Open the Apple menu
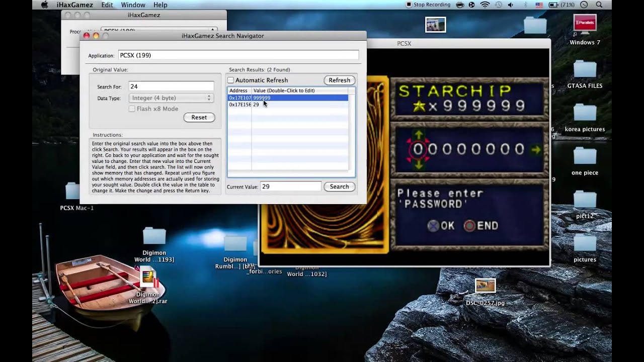 (44, 5)
